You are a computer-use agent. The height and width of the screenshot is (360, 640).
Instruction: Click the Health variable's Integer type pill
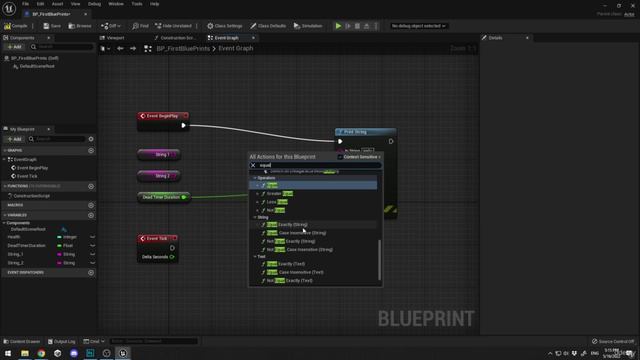point(67,237)
